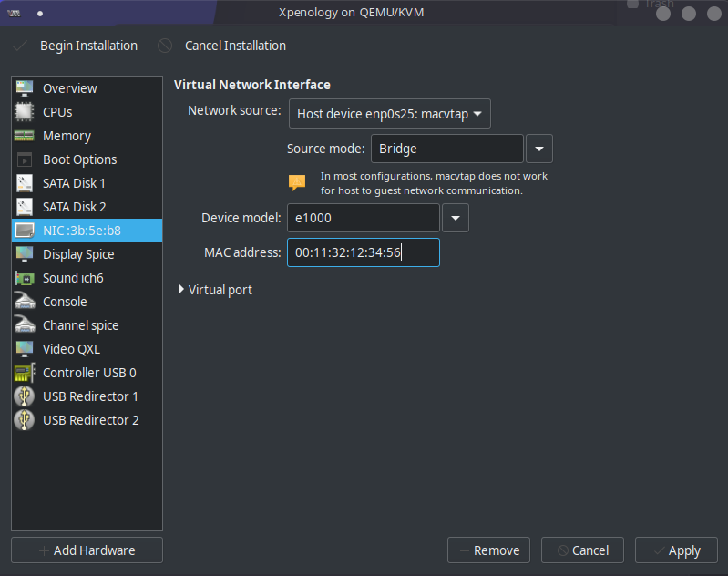Select Memory in the hardware list
This screenshot has width=728, height=576.
(x=87, y=136)
